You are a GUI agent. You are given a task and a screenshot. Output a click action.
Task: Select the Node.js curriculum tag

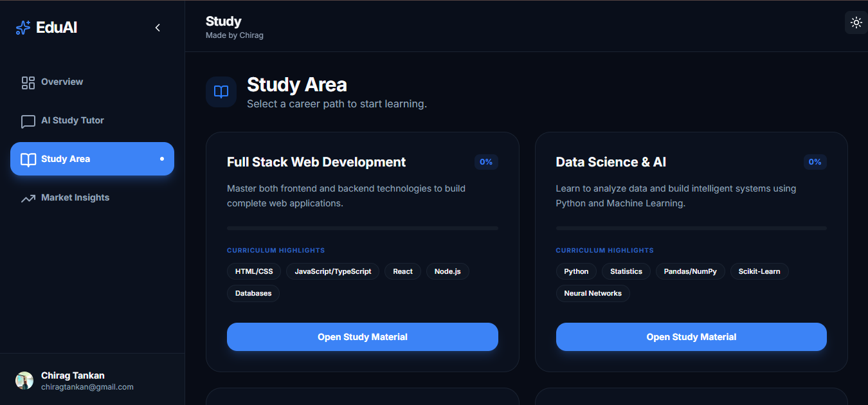coord(448,271)
